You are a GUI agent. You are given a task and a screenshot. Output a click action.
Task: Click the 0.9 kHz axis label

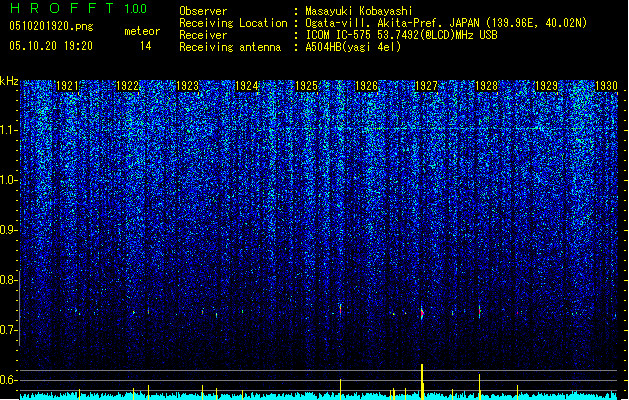point(8,230)
